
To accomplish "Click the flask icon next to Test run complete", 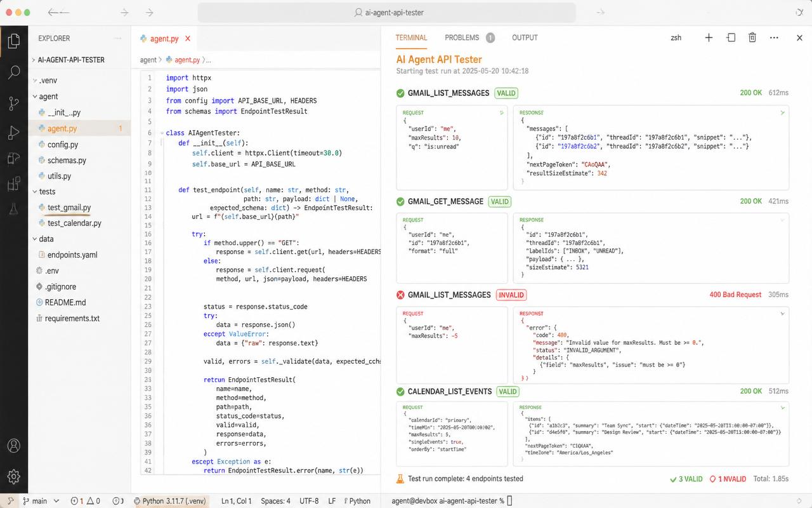I will pos(400,479).
